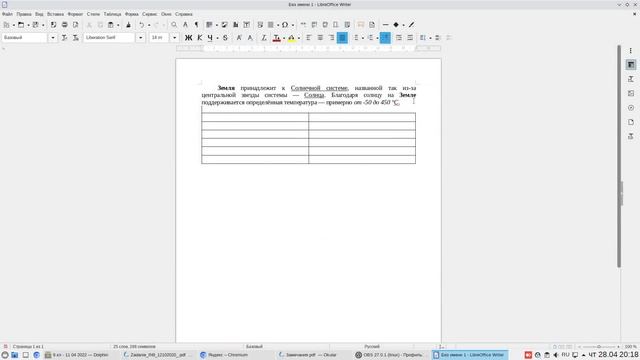
Task: Expand the Undo history dropdown arrow
Action: pyautogui.click(x=149, y=25)
